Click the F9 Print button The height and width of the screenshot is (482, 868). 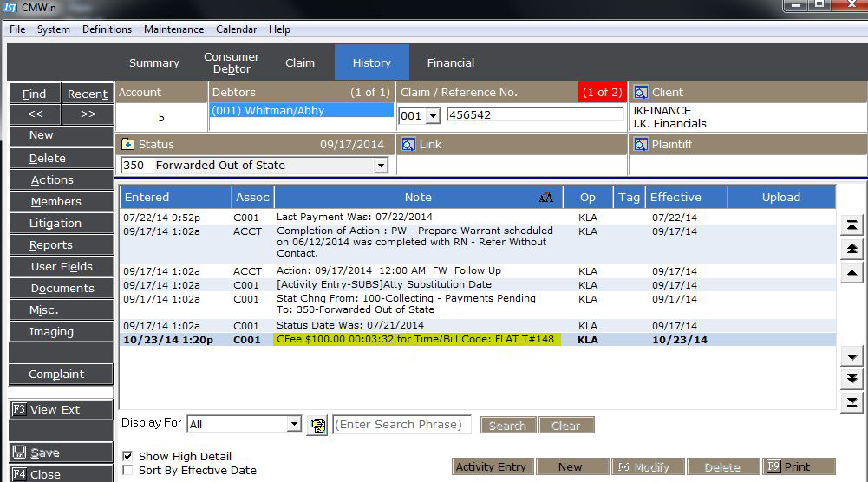point(799,466)
